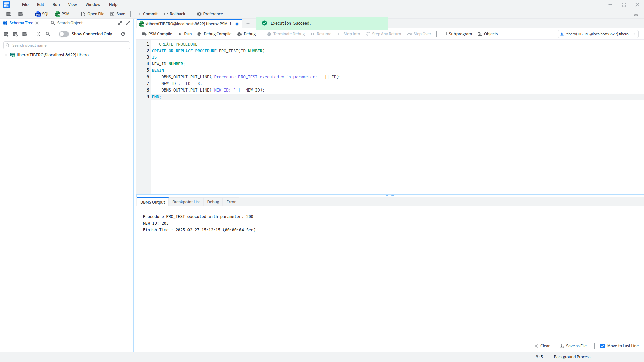Open the Run menu
644x362 pixels.
pos(56,5)
